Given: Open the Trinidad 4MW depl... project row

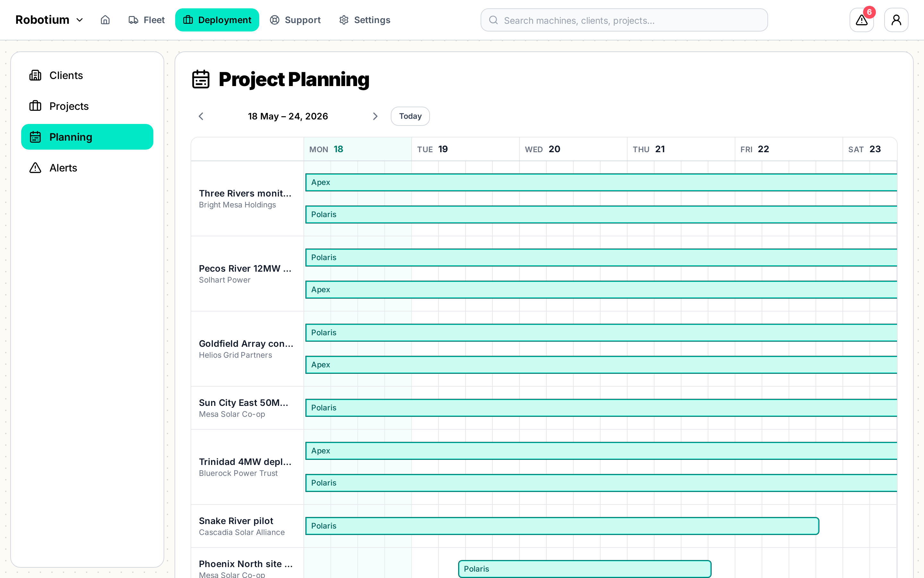Looking at the screenshot, I should (247, 467).
